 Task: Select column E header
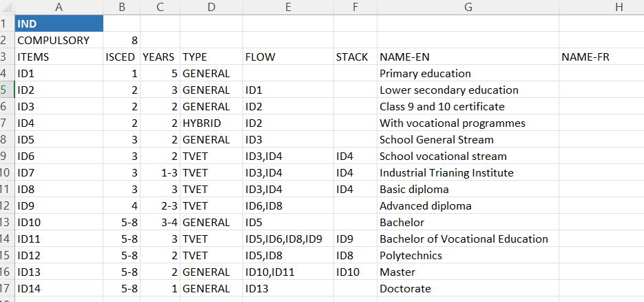tap(288, 7)
